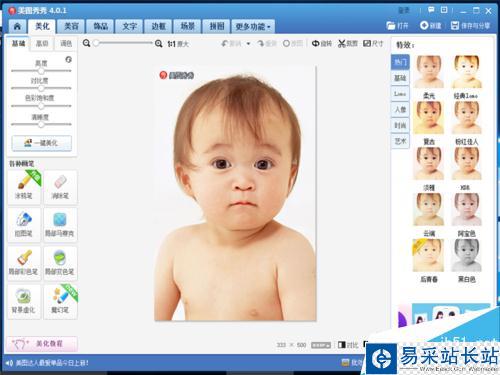Click the 打开 open file button
The height and width of the screenshot is (375, 500).
click(x=397, y=25)
